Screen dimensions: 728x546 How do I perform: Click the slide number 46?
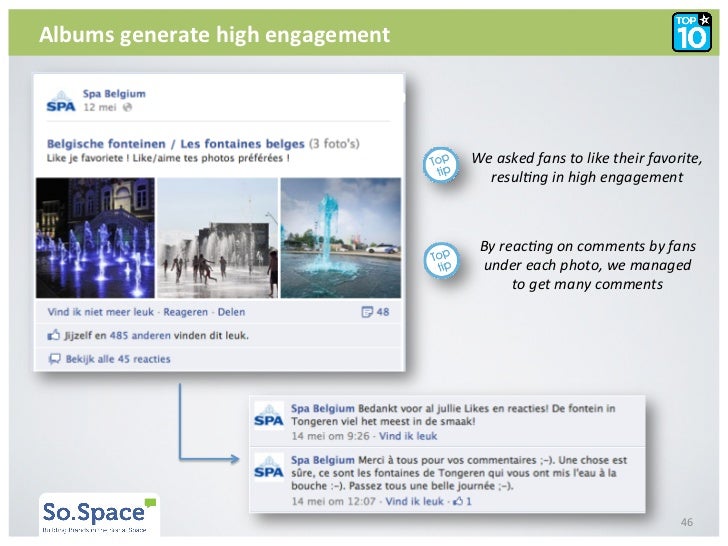(687, 522)
